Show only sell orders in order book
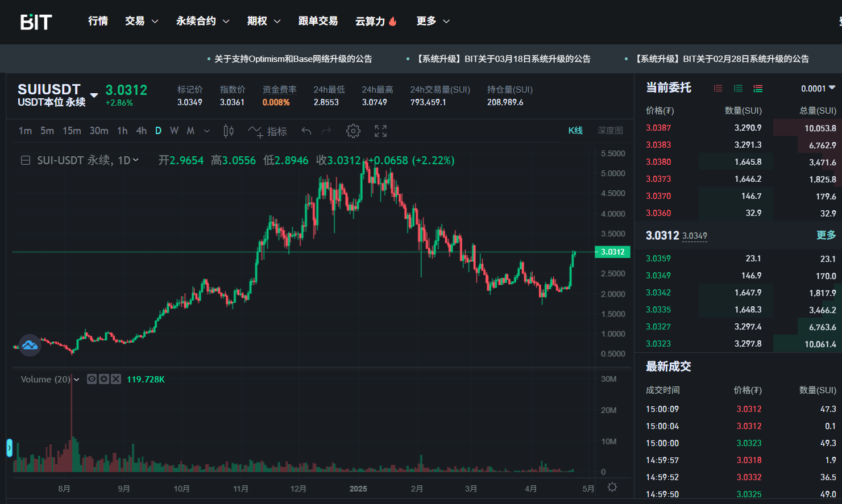Screen dimensions: 842x504 pyautogui.click(x=718, y=89)
